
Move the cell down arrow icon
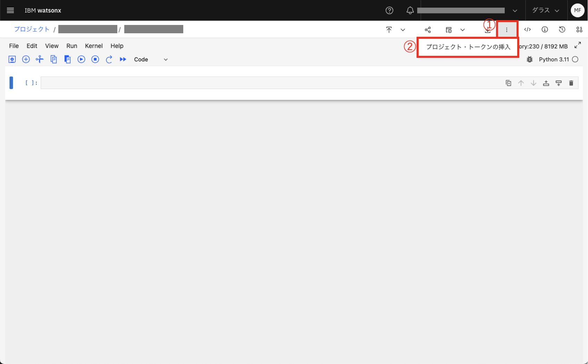click(534, 83)
